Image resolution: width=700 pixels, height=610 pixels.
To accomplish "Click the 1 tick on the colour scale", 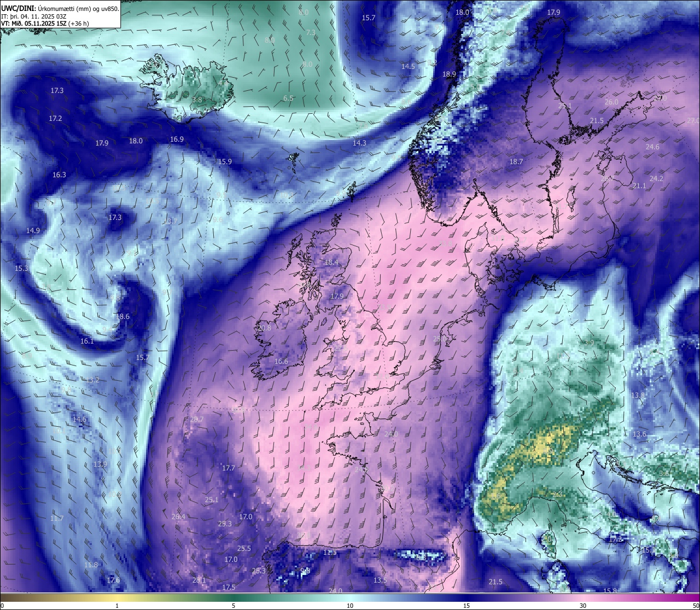I will point(117,606).
